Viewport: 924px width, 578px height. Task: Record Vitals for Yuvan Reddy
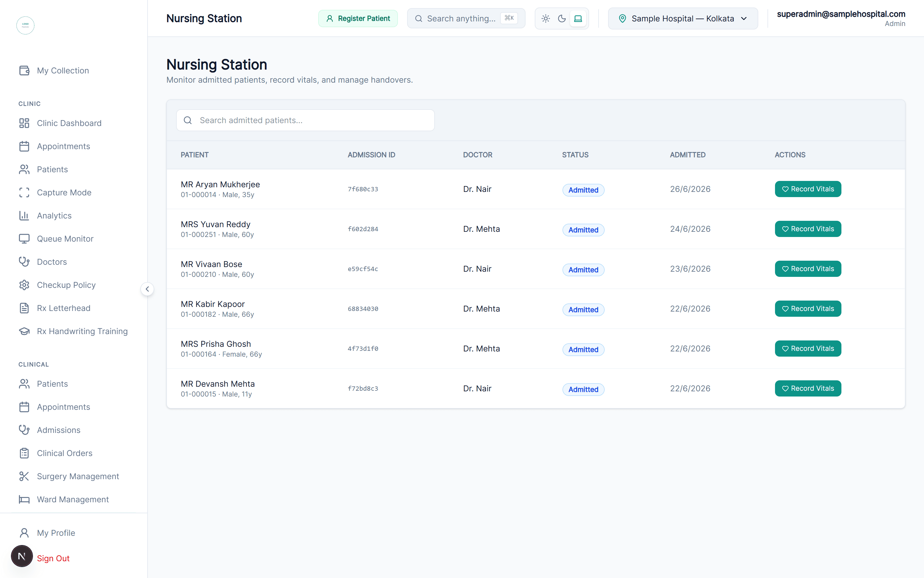point(808,229)
